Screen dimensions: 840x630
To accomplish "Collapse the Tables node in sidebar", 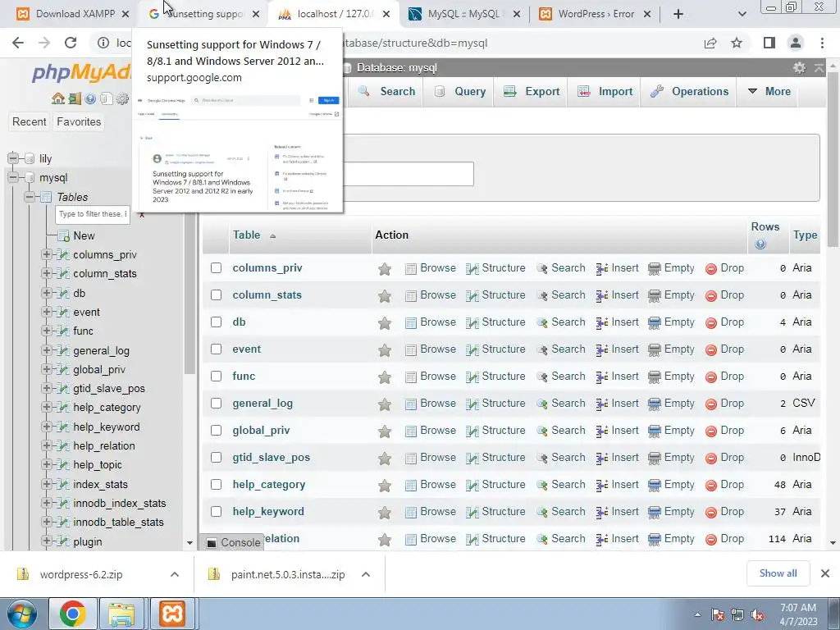I will [x=30, y=197].
